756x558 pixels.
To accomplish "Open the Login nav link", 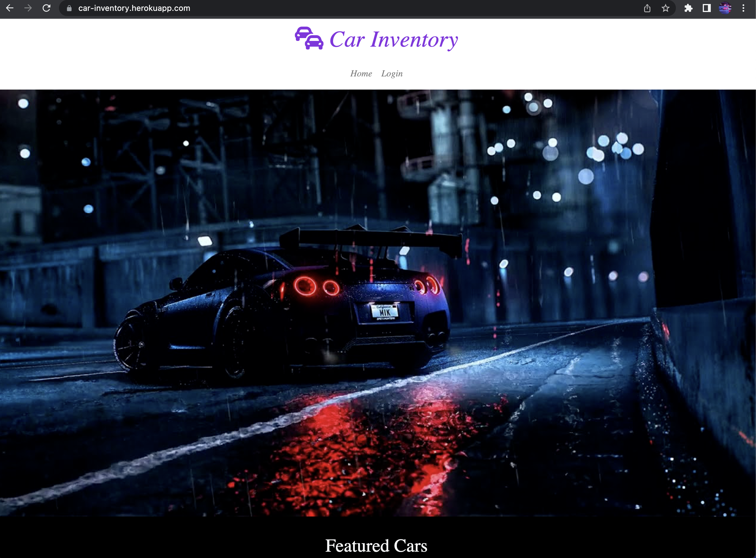I will (x=392, y=74).
